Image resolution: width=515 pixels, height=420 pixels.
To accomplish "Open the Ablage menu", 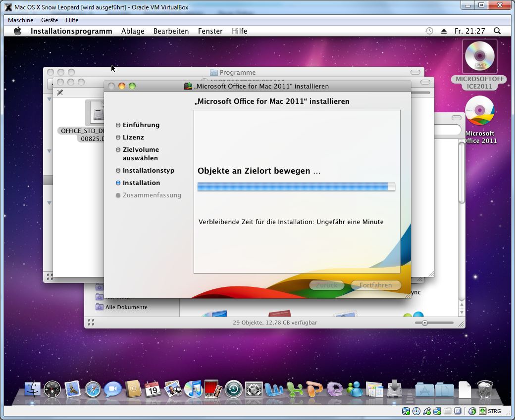I will tap(133, 31).
